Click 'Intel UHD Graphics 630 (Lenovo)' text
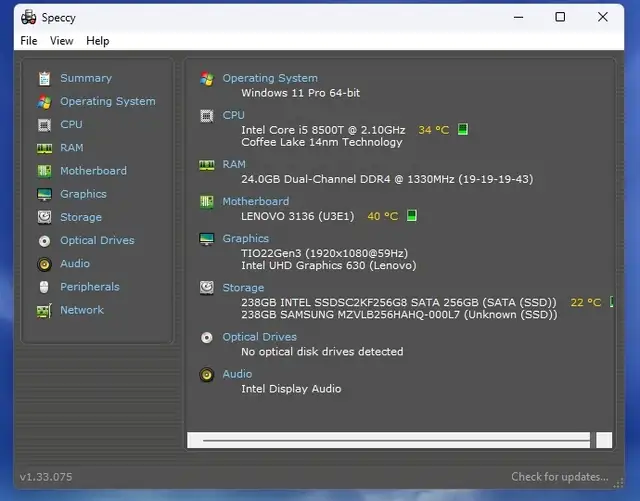This screenshot has height=501, width=640. (329, 265)
